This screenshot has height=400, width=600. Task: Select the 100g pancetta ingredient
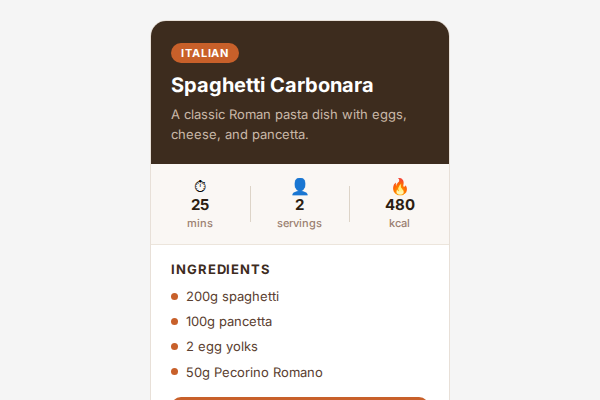229,322
